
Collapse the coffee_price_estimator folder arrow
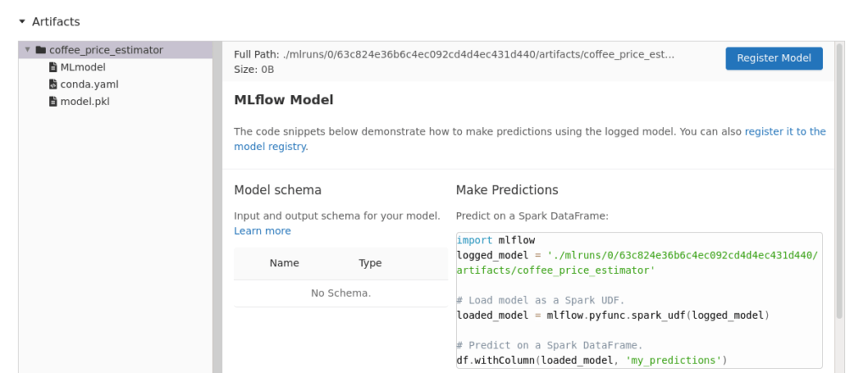(27, 50)
